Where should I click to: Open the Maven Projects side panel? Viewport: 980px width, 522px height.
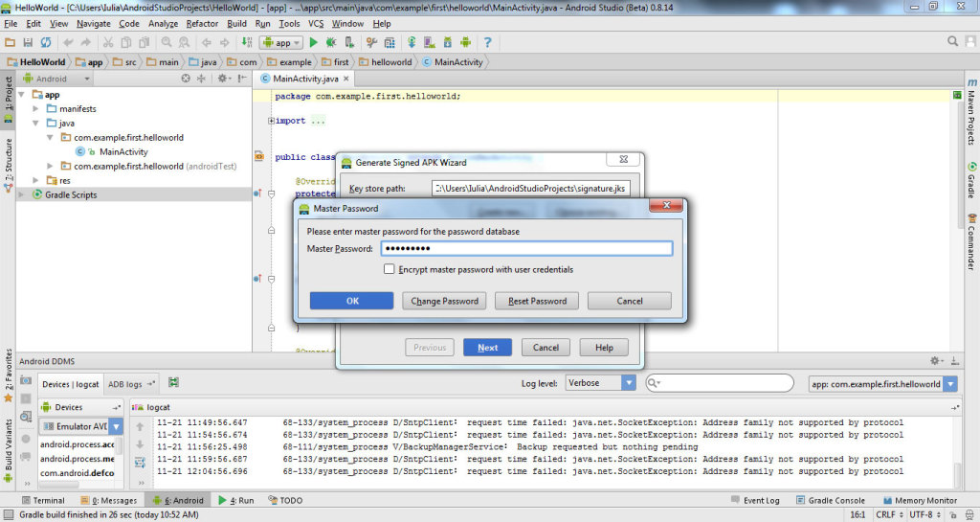tap(971, 111)
